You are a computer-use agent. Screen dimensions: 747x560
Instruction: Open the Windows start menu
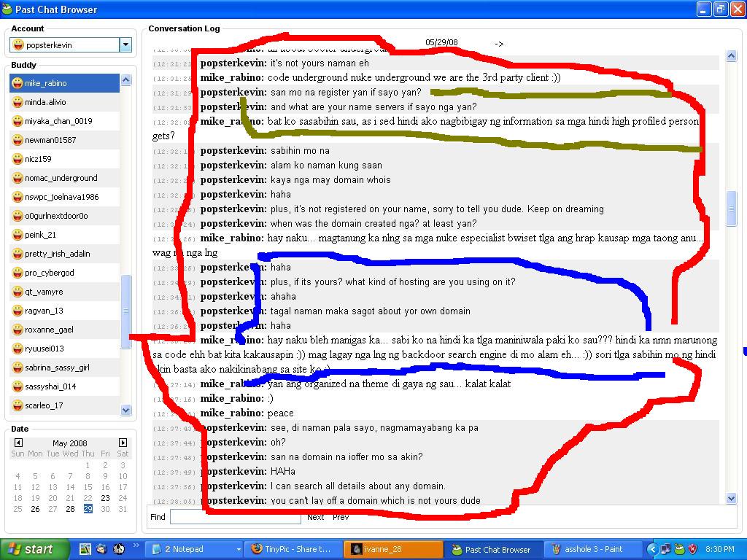pyautogui.click(x=35, y=550)
